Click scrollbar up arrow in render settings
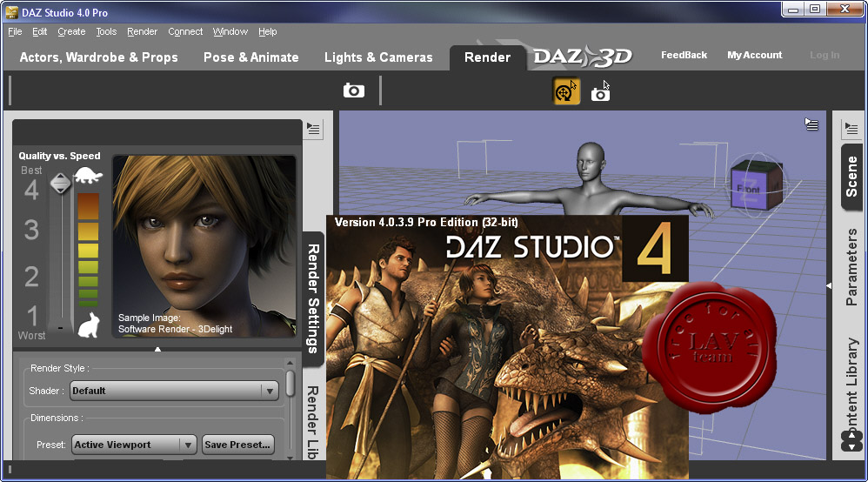This screenshot has width=868, height=482. click(x=290, y=363)
